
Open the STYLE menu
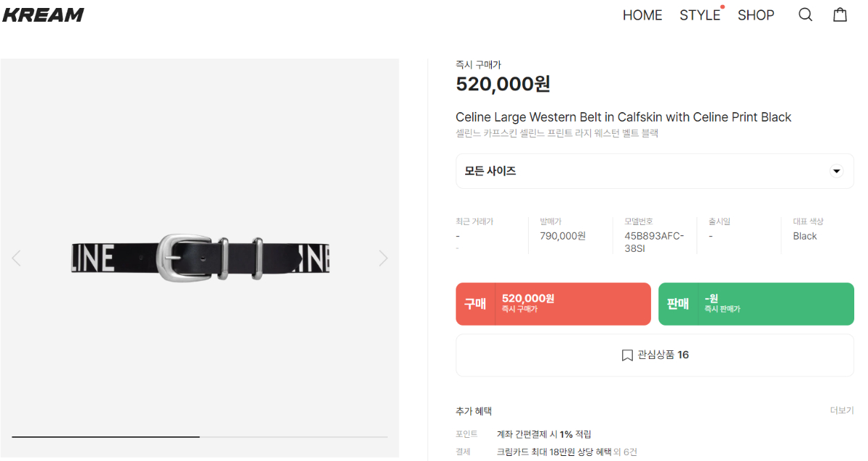(699, 15)
